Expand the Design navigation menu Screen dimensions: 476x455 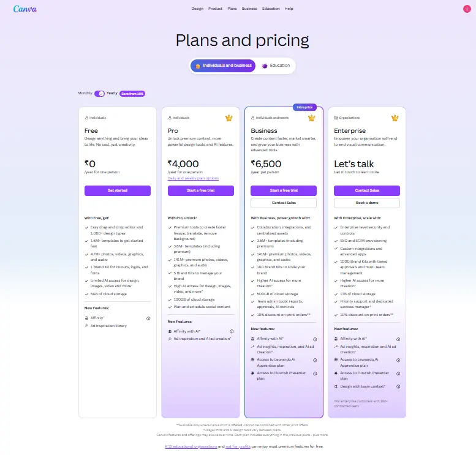(x=197, y=9)
